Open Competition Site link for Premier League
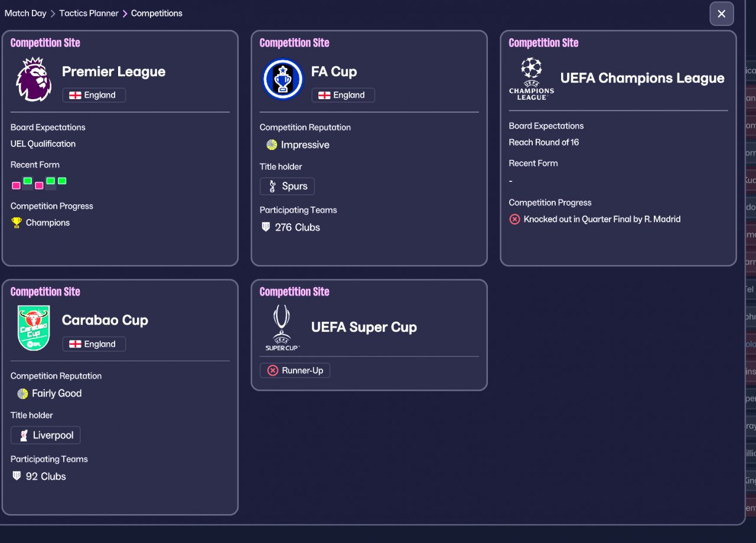 tap(45, 42)
